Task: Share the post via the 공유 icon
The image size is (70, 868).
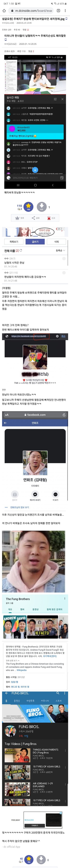Action: 35,218
